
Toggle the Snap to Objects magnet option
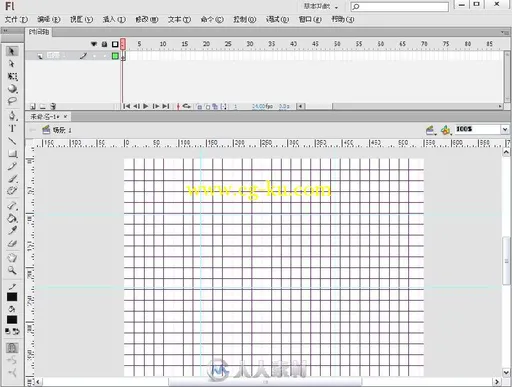(12, 348)
